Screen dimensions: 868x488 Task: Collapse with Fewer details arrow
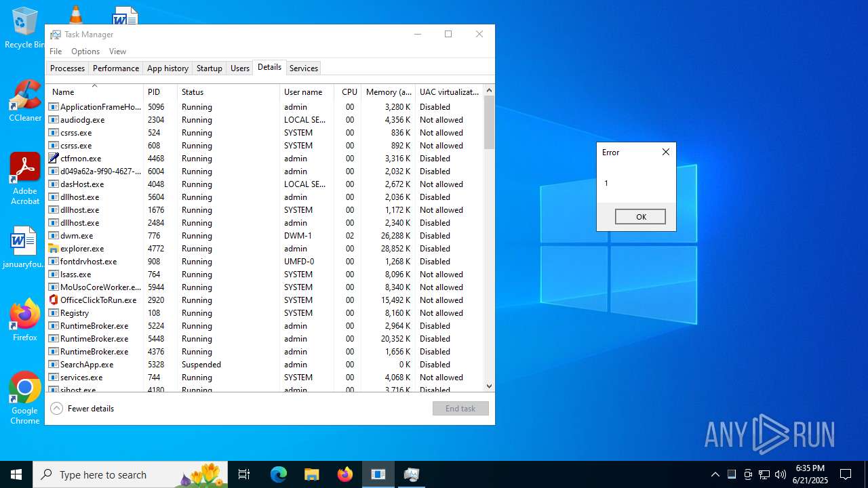click(57, 409)
